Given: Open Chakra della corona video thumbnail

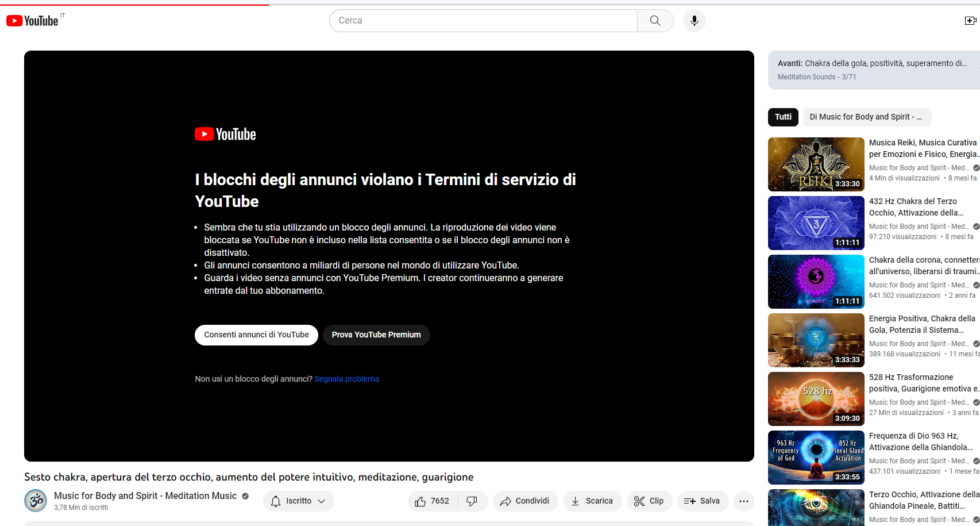Looking at the screenshot, I should point(816,282).
